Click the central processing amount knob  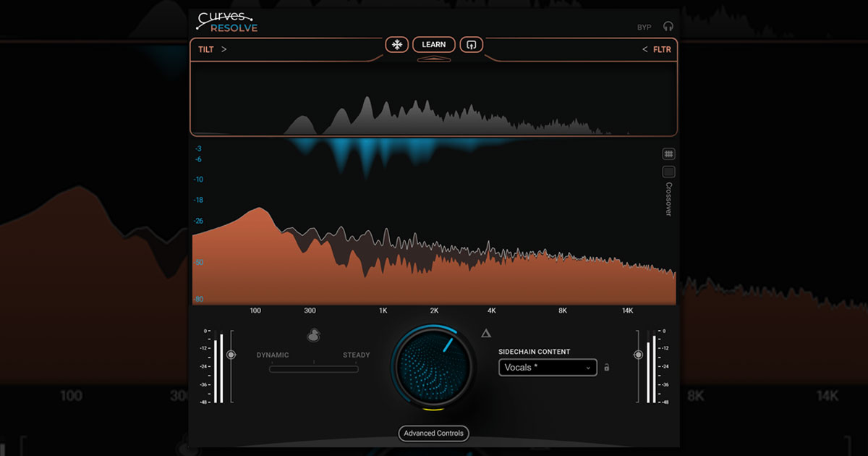433,366
